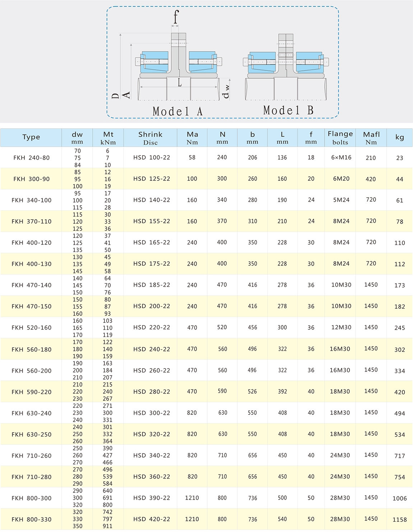The image size is (413, 532).
Task: Click the kg column header
Action: click(x=399, y=137)
